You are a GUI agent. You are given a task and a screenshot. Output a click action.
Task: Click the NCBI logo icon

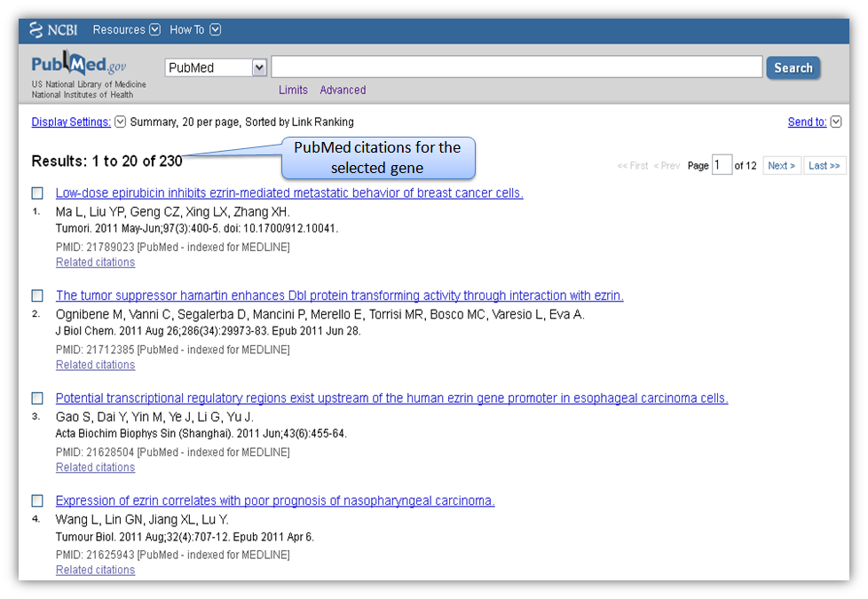36,30
